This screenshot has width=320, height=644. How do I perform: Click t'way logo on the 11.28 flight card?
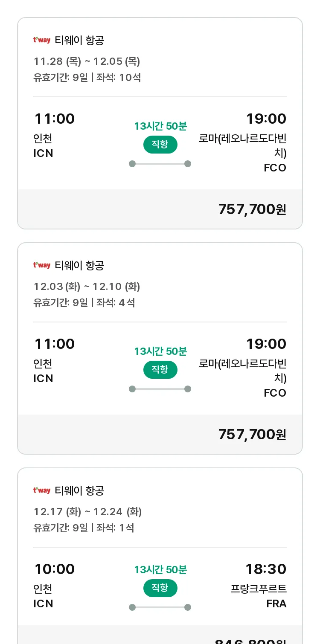click(x=42, y=41)
